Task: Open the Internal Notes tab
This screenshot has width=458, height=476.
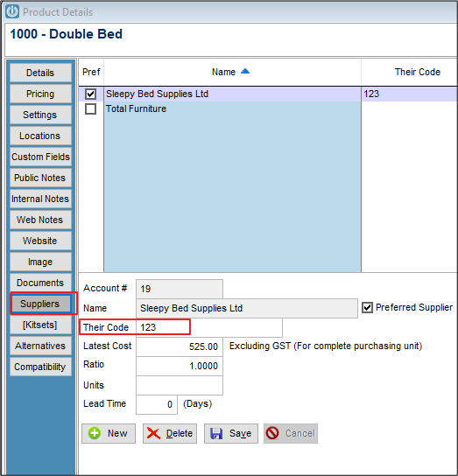Action: (x=40, y=199)
